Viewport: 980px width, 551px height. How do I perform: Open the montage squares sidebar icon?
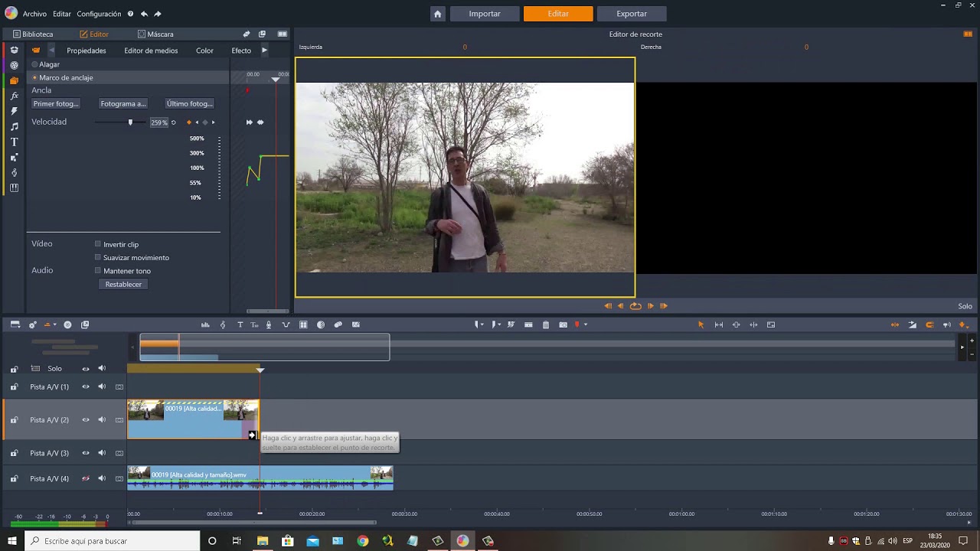pos(14,157)
